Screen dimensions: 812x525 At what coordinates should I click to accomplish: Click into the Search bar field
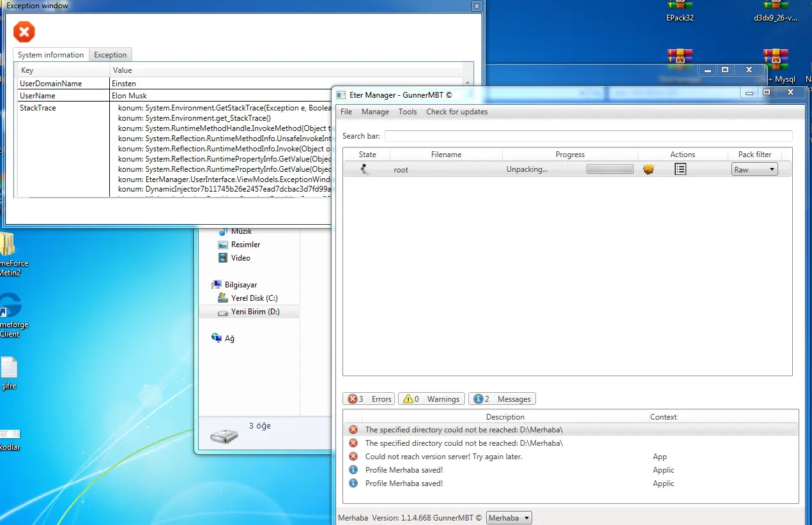click(x=588, y=136)
